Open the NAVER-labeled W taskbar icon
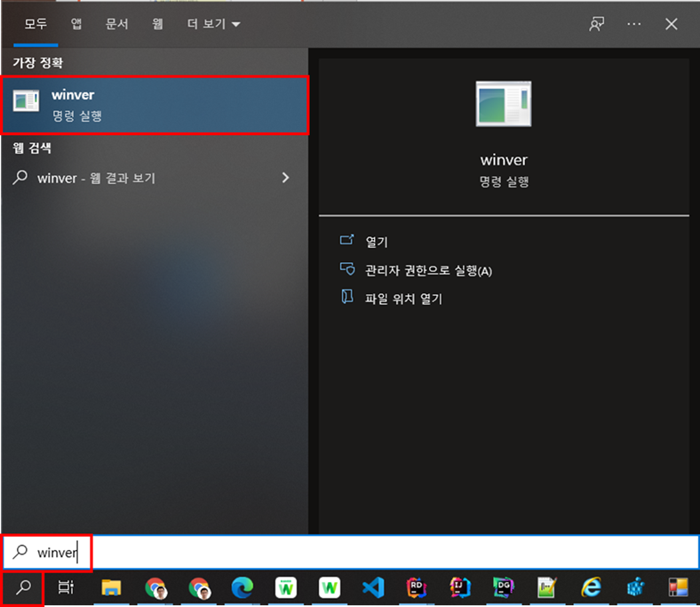The image size is (700, 607). (x=286, y=587)
